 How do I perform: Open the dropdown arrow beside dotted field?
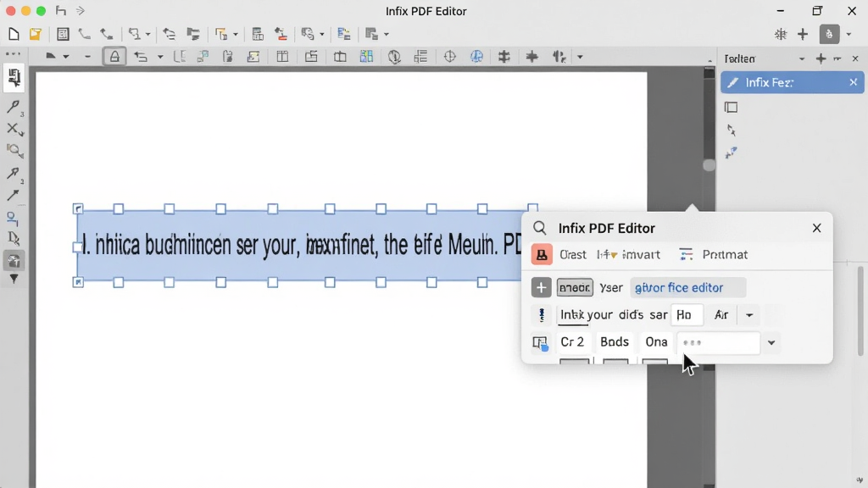(771, 342)
